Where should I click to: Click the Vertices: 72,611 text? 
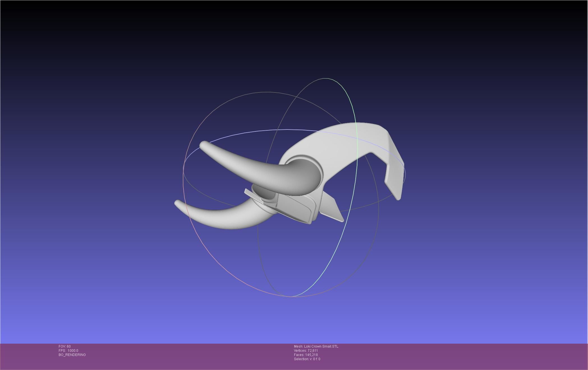point(306,351)
